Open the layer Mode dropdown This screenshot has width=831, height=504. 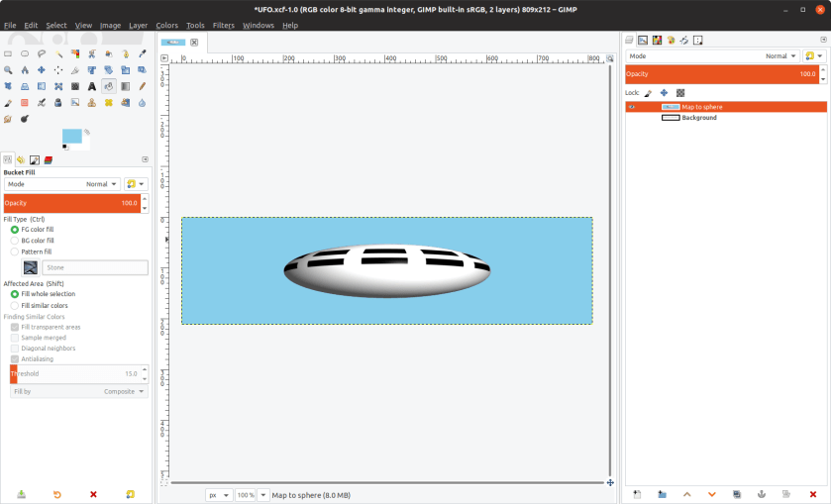coord(713,56)
